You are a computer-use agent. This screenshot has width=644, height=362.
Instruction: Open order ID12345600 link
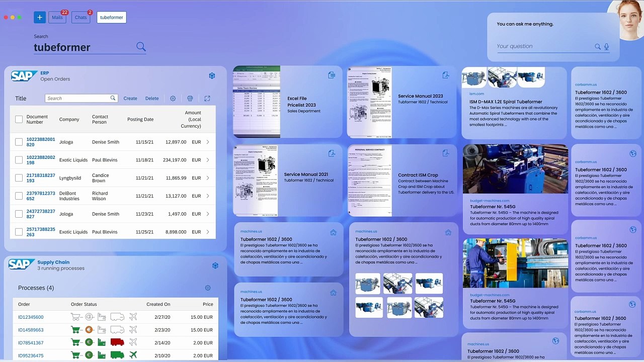(31, 317)
